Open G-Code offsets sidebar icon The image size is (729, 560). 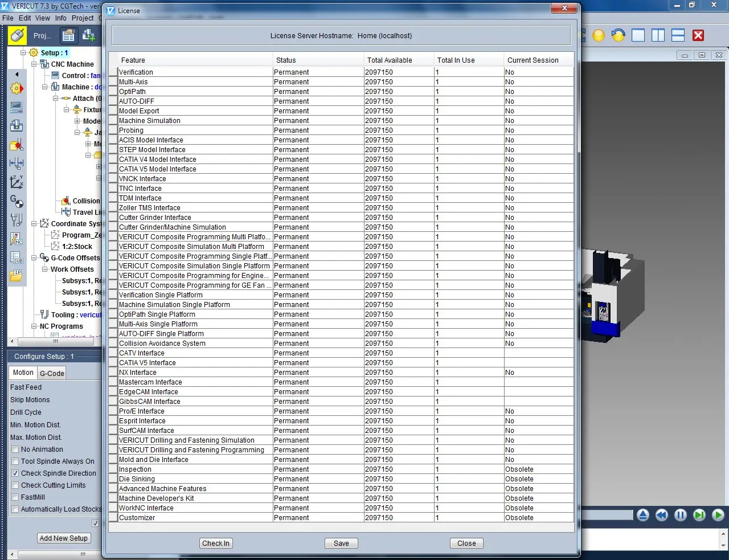click(x=17, y=201)
